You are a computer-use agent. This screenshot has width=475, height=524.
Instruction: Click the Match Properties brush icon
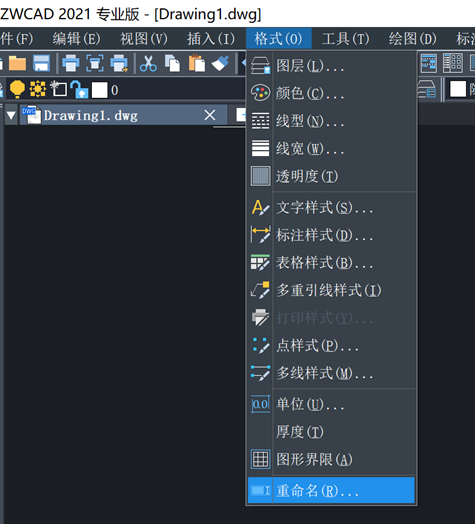tap(220, 63)
